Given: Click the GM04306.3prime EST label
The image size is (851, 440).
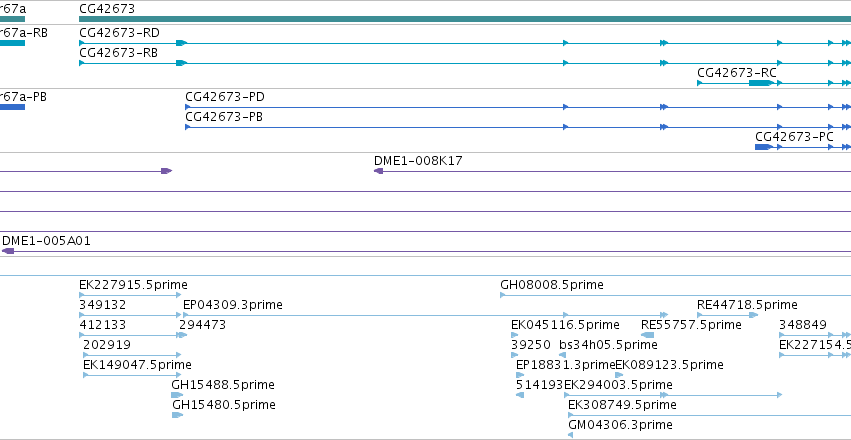Looking at the screenshot, I should (620, 425).
